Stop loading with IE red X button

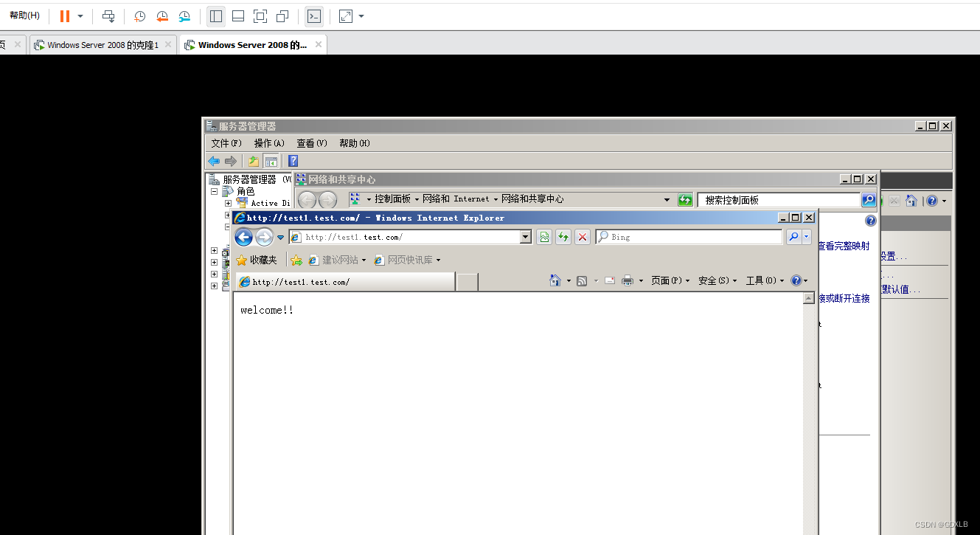583,237
